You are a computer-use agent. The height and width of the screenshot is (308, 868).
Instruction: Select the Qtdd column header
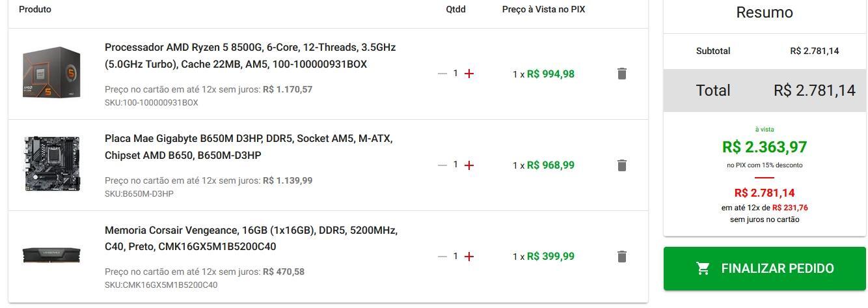[455, 10]
